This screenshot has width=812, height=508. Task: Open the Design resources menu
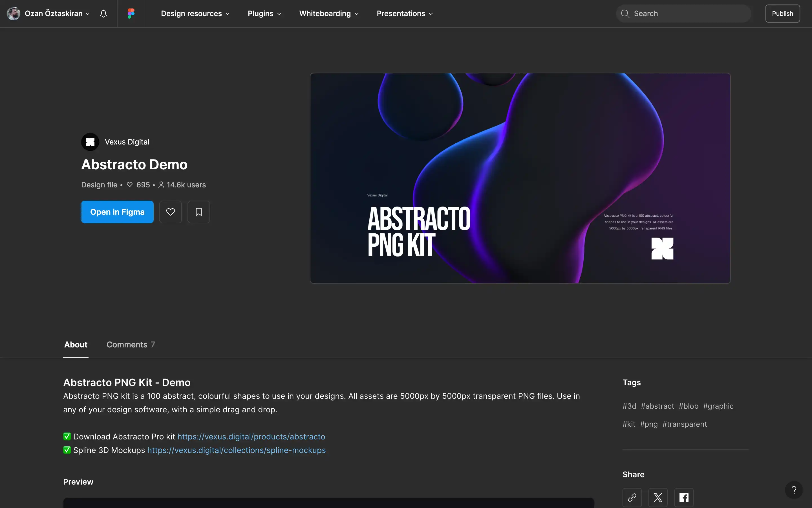pos(195,14)
